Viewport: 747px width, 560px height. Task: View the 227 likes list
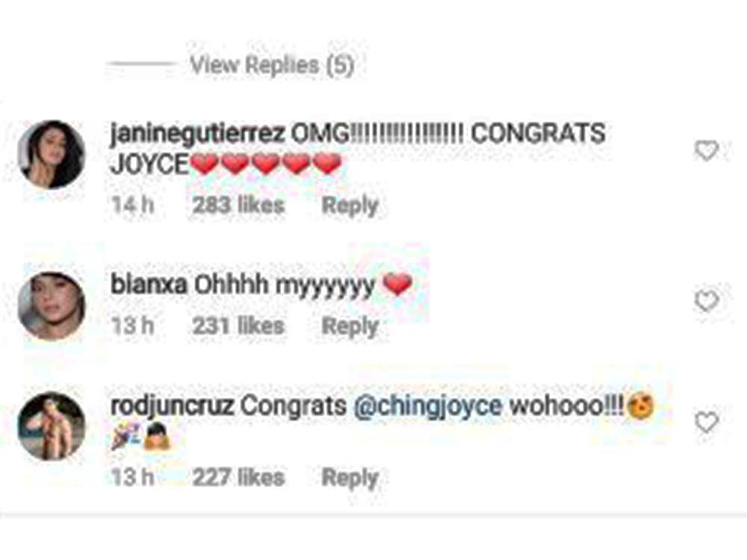(238, 478)
